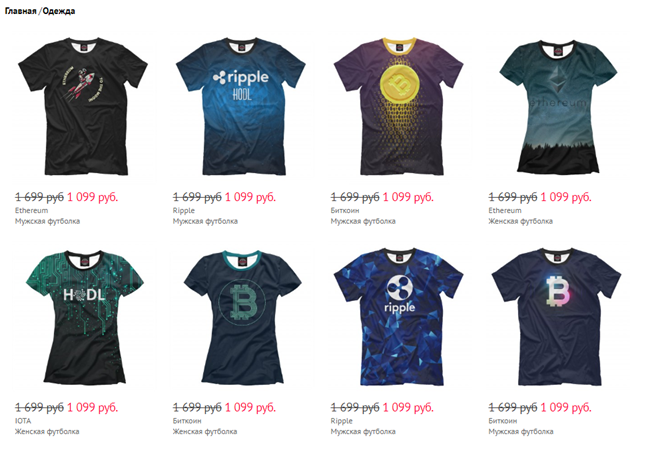Select the women's green Bitcoin circle t-shirt
The image size is (646, 466).
(x=243, y=317)
